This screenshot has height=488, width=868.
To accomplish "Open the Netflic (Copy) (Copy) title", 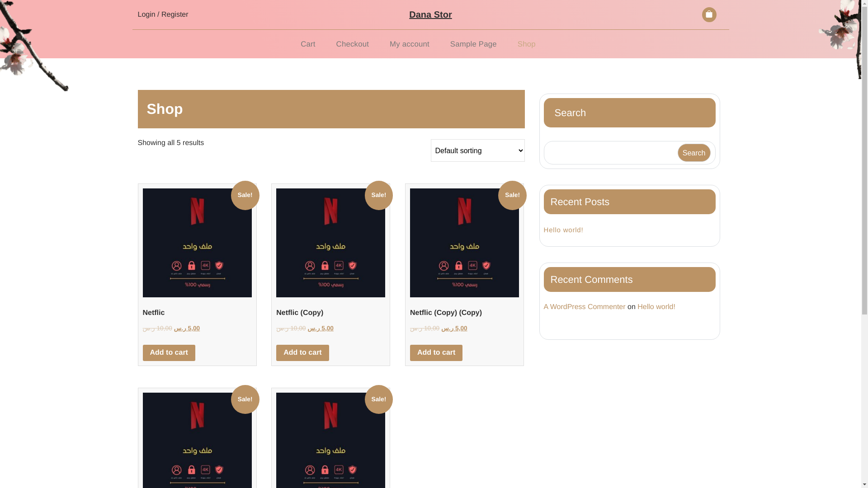I will coord(446,313).
